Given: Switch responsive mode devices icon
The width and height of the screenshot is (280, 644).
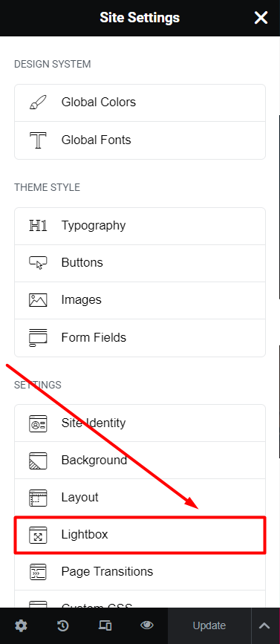Looking at the screenshot, I should [x=105, y=625].
